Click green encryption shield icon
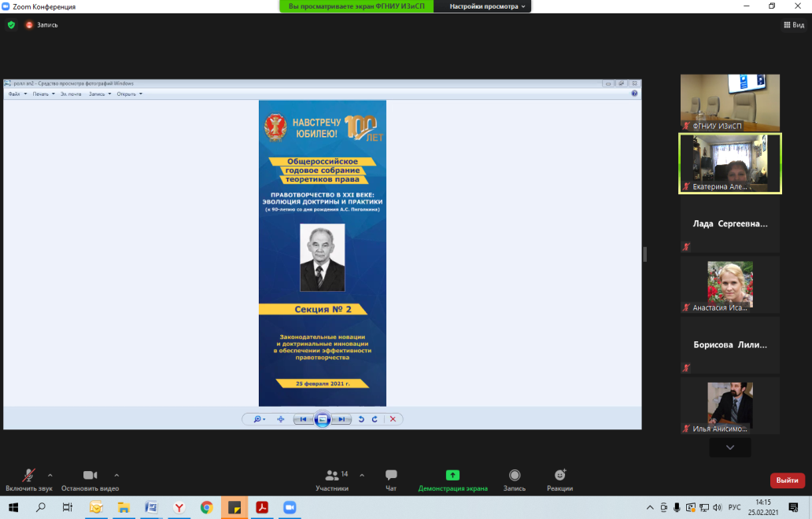 (11, 25)
